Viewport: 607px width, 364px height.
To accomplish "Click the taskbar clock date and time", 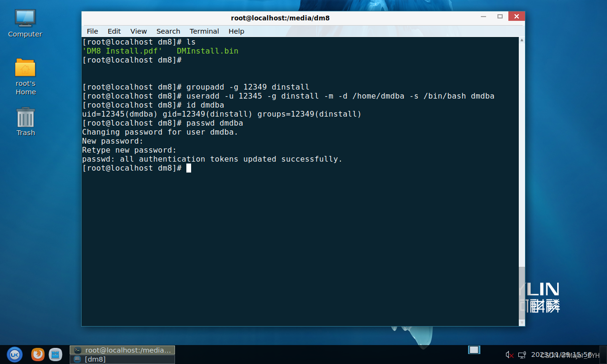I will [x=561, y=355].
